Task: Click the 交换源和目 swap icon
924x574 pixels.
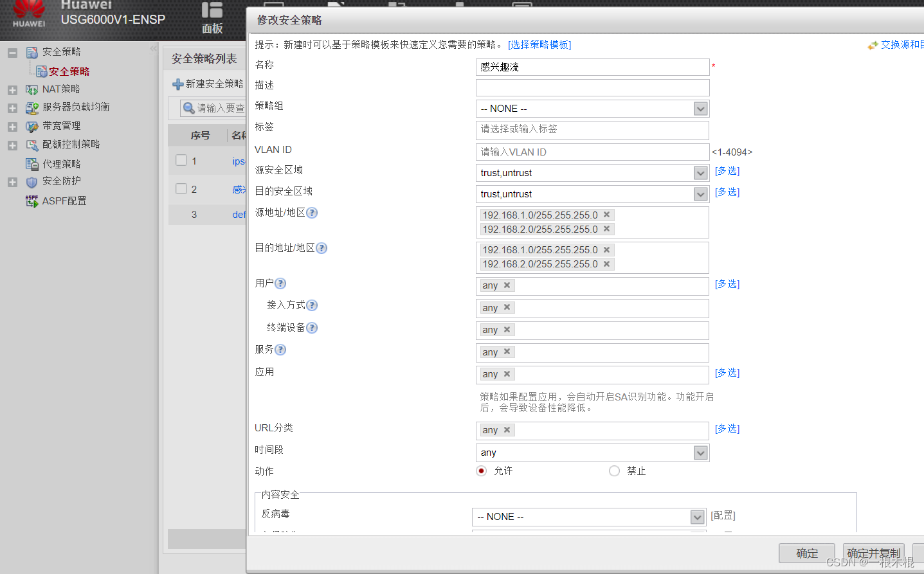Action: click(873, 45)
